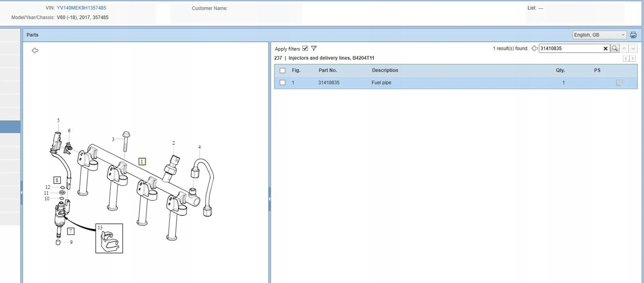The height and width of the screenshot is (283, 644).
Task: Click the arrow left of search box
Action: [534, 48]
